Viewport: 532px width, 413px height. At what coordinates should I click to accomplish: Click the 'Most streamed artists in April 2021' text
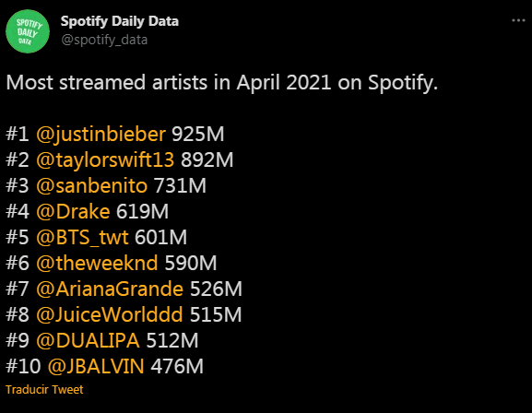coord(169,82)
